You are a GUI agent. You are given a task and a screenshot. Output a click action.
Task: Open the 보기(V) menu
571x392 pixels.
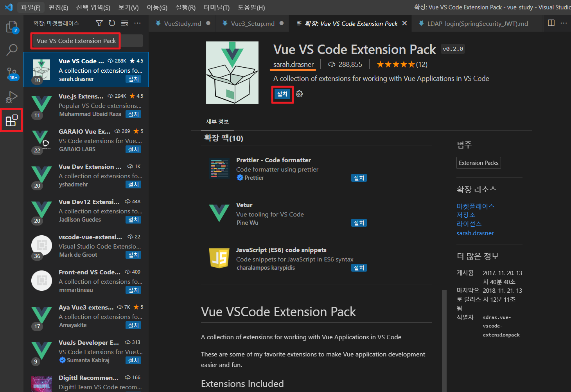[x=128, y=7]
